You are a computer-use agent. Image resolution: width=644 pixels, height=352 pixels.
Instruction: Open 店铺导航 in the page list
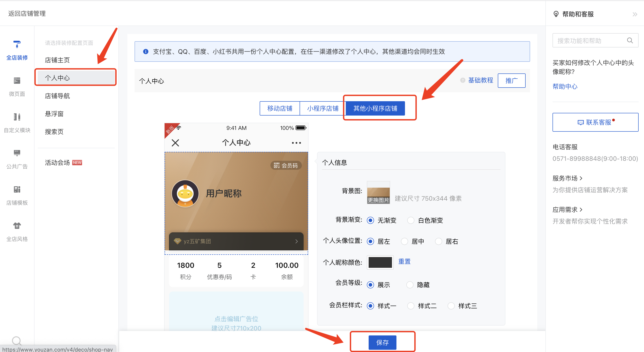[x=57, y=96]
